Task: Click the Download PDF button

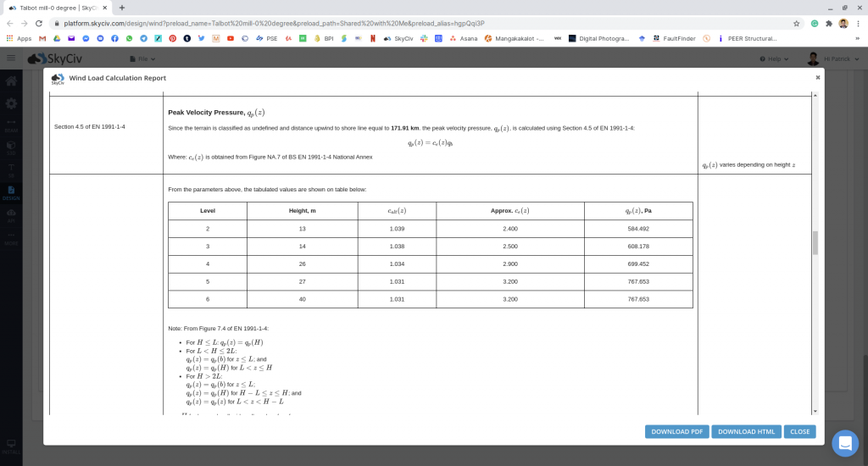Action: [676, 431]
